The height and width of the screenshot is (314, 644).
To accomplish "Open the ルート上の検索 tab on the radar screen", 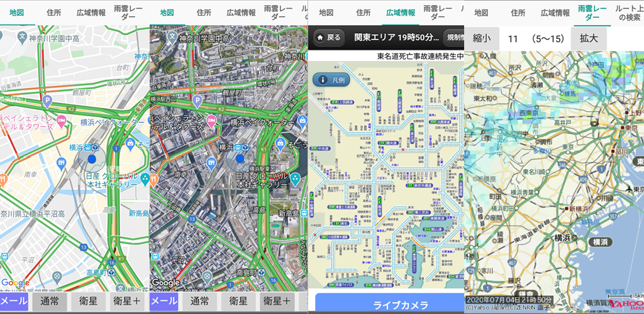I will coord(629,13).
